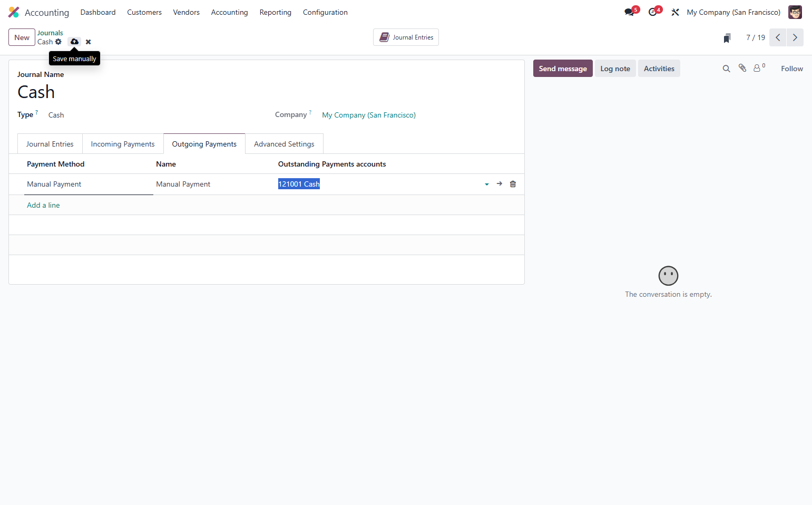Open the 121001 Cash account internal link arrow
This screenshot has width=812, height=505.
499,184
